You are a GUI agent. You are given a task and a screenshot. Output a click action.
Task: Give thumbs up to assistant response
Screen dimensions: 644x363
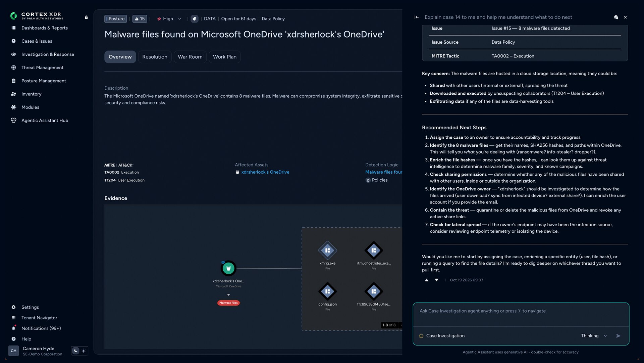pos(427,280)
